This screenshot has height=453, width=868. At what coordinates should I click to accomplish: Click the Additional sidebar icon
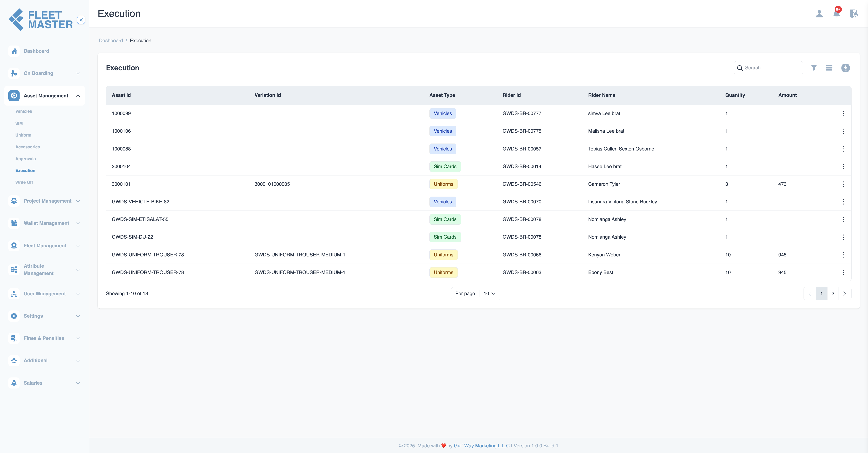[x=14, y=360]
